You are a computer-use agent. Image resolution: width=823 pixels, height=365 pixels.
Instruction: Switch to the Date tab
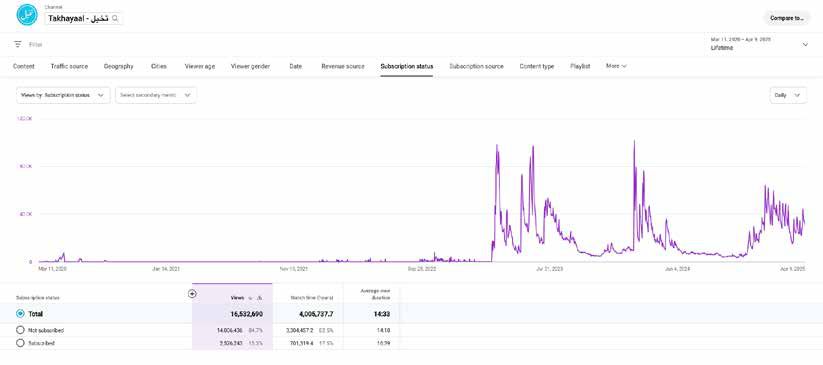pos(296,66)
